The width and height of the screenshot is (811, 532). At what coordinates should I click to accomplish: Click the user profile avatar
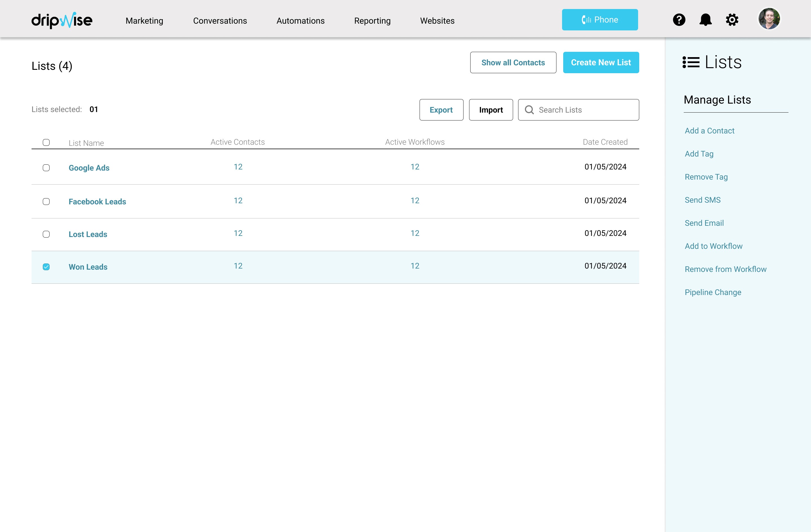[x=769, y=19]
